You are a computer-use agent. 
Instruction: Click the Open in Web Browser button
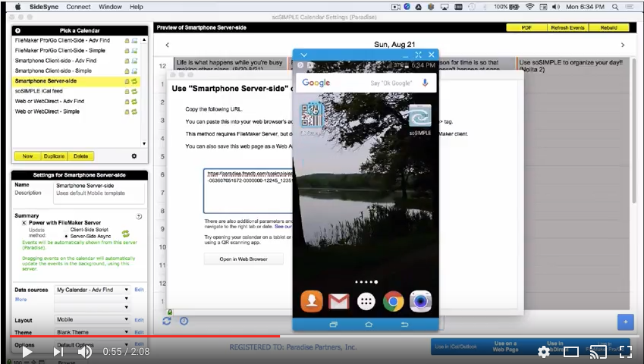coord(243,259)
